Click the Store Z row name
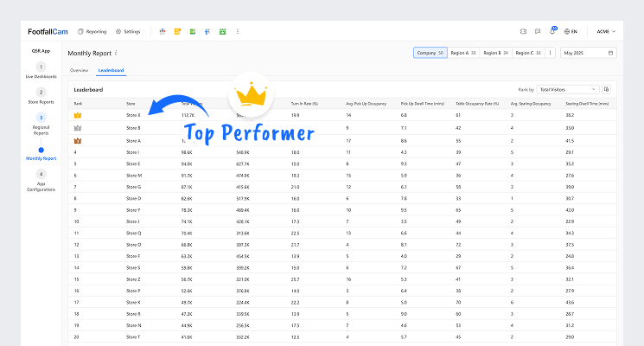644x346 pixels. (133, 279)
